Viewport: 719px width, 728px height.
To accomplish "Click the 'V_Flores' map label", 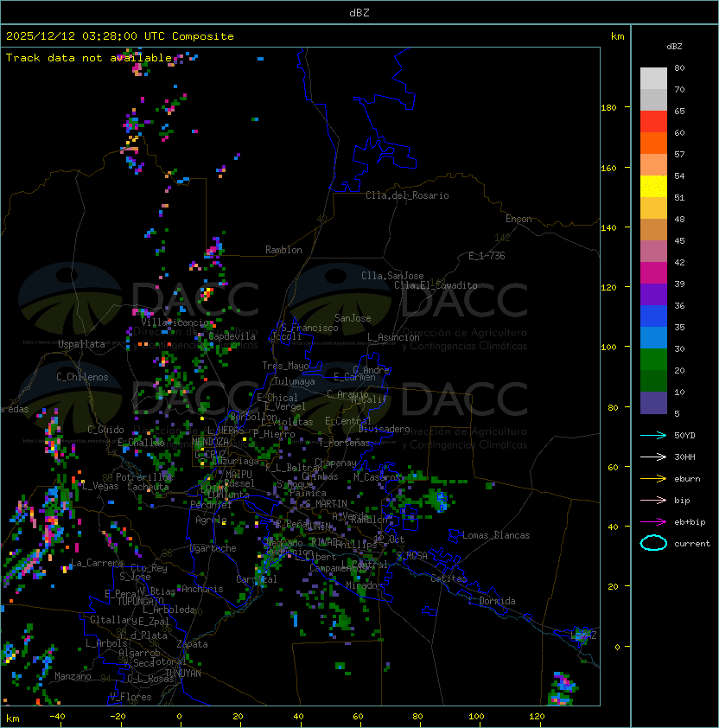I will [x=130, y=697].
